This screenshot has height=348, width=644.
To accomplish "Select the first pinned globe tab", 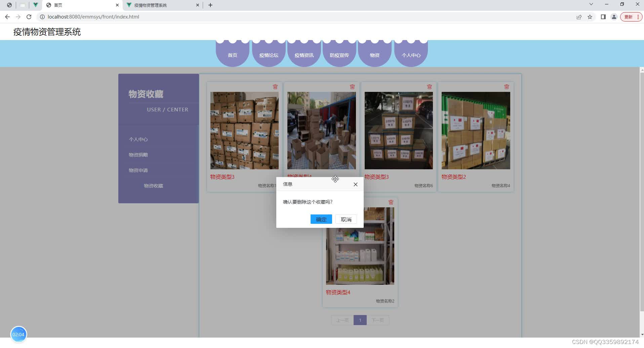I will (x=9, y=5).
